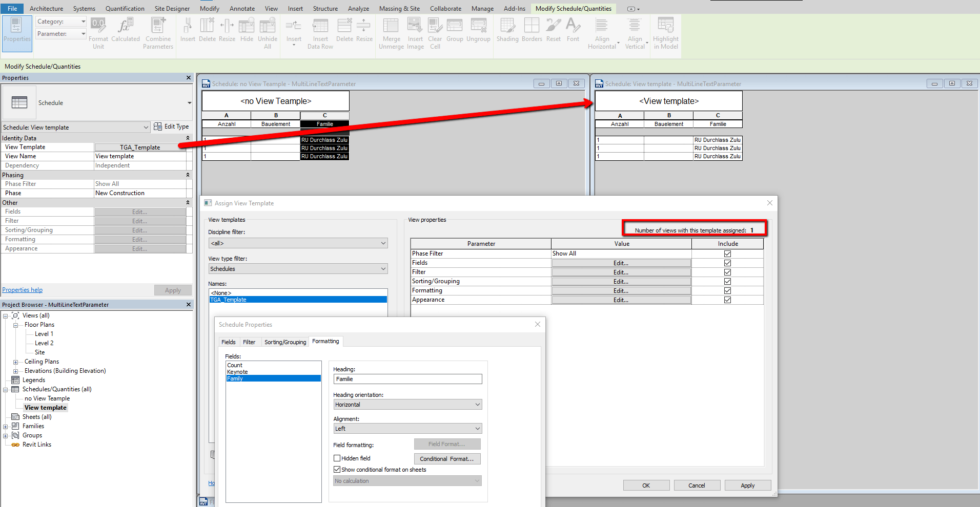
Task: Select the Clear Cell tool
Action: (x=434, y=32)
